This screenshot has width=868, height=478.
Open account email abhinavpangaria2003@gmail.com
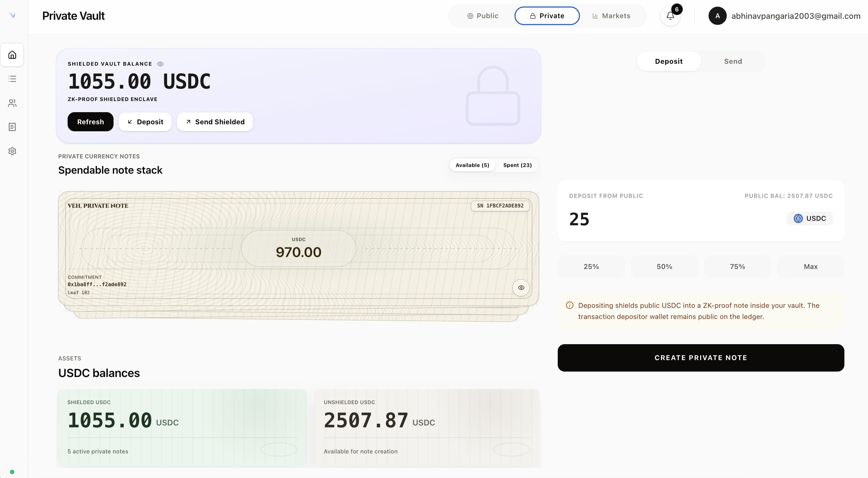pos(796,16)
